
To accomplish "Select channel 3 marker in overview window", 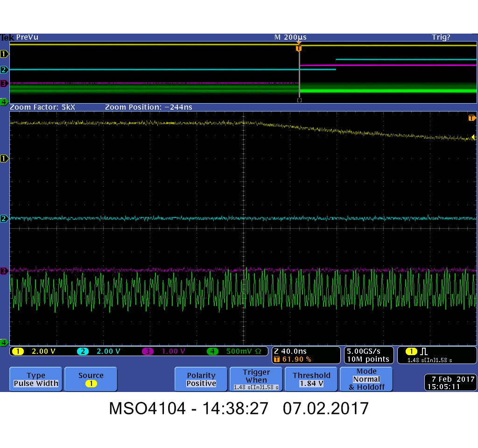I will point(4,83).
